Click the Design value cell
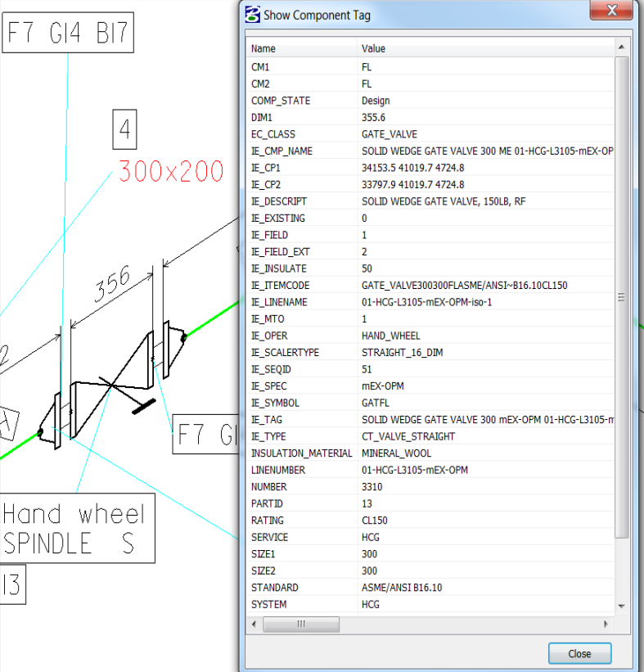This screenshot has height=672, width=644. 376,101
